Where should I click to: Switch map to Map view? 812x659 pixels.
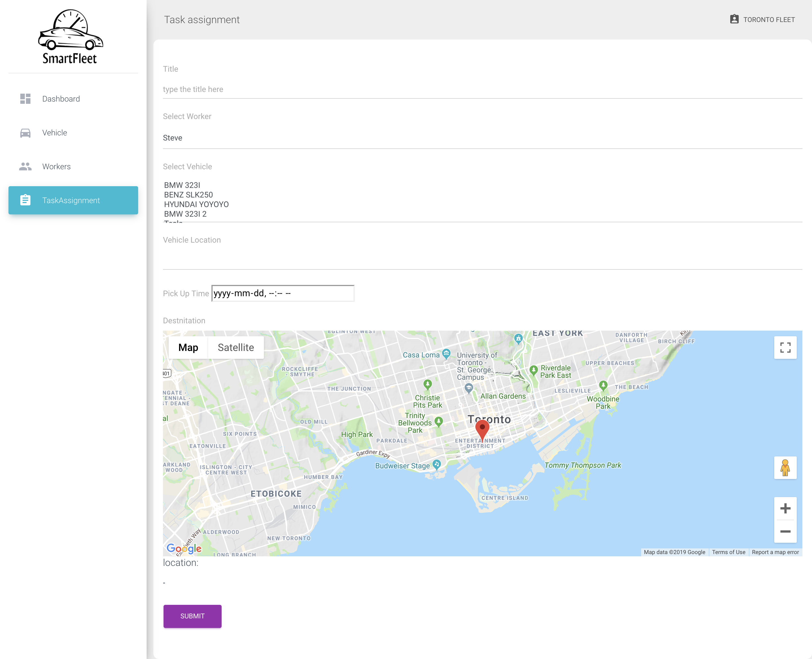188,347
